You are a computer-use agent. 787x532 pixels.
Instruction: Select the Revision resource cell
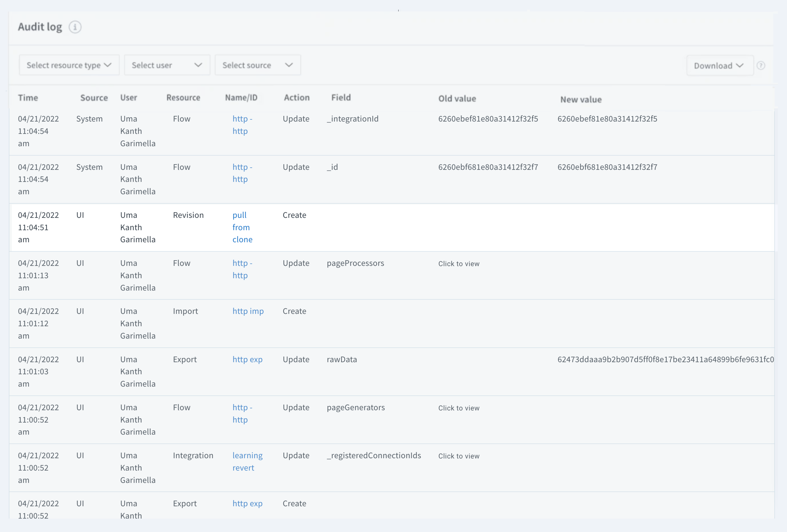pyautogui.click(x=188, y=215)
